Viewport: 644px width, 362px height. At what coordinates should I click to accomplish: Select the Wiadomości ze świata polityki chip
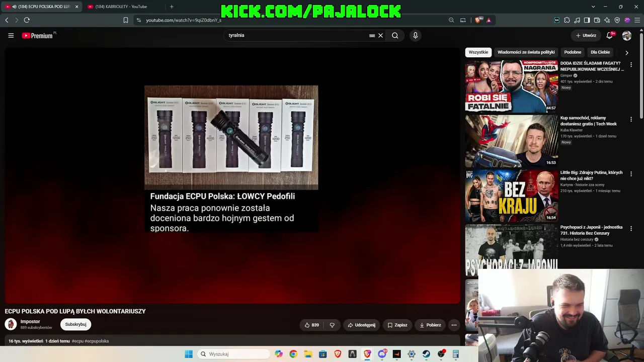tap(526, 52)
